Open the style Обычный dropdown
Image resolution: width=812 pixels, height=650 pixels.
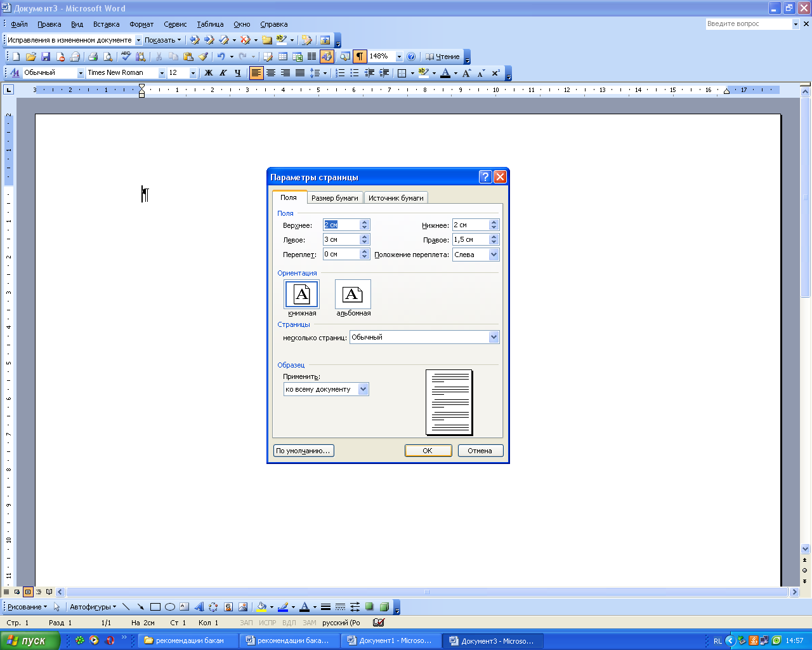(x=81, y=73)
